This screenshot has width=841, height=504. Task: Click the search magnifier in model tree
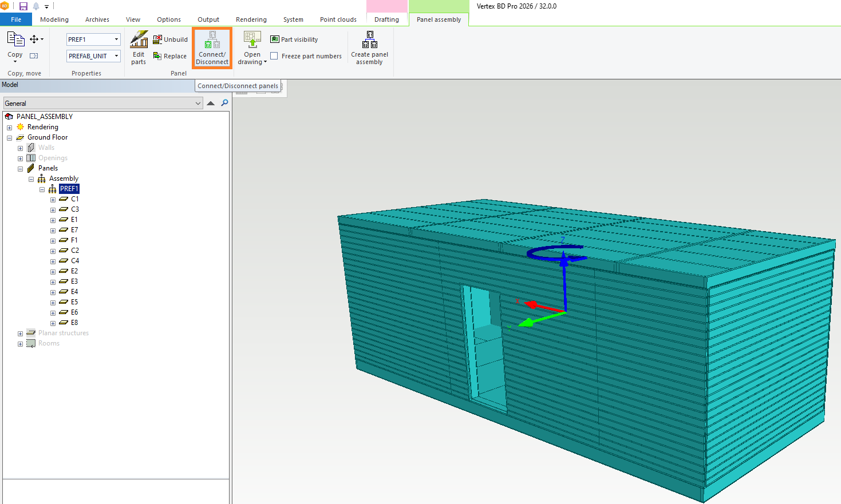224,103
